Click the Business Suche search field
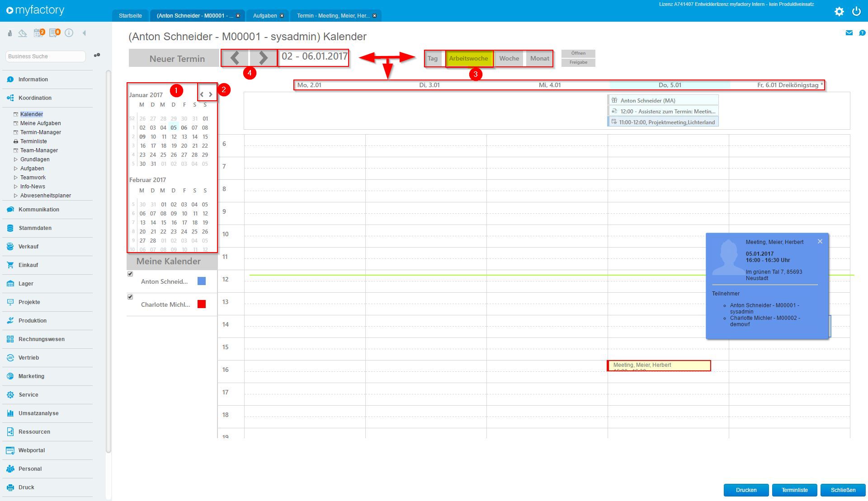 (x=46, y=56)
